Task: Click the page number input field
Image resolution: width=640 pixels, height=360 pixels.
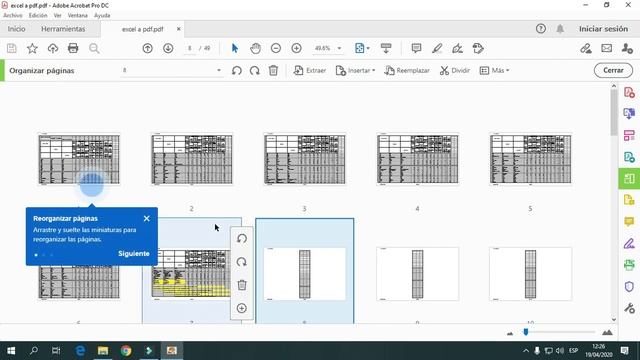Action: tap(190, 48)
